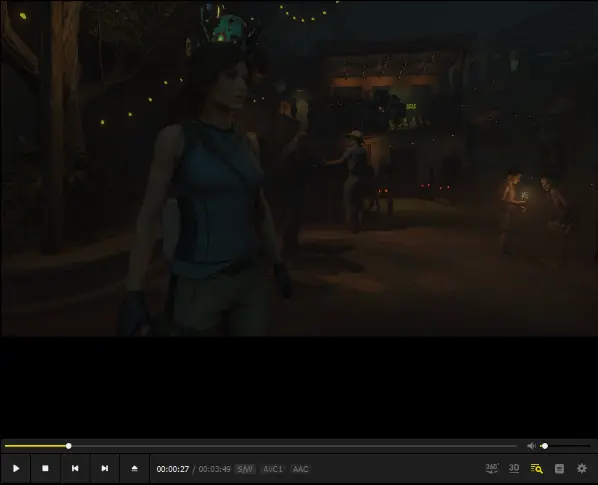Click the elapsed time 00:00:27
This screenshot has height=485, width=598.
pyautogui.click(x=173, y=469)
